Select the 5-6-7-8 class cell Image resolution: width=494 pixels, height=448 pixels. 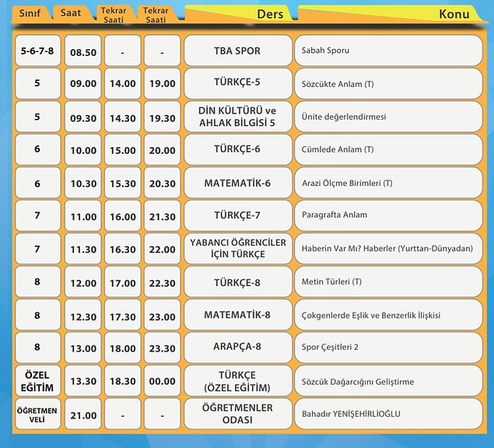point(37,51)
